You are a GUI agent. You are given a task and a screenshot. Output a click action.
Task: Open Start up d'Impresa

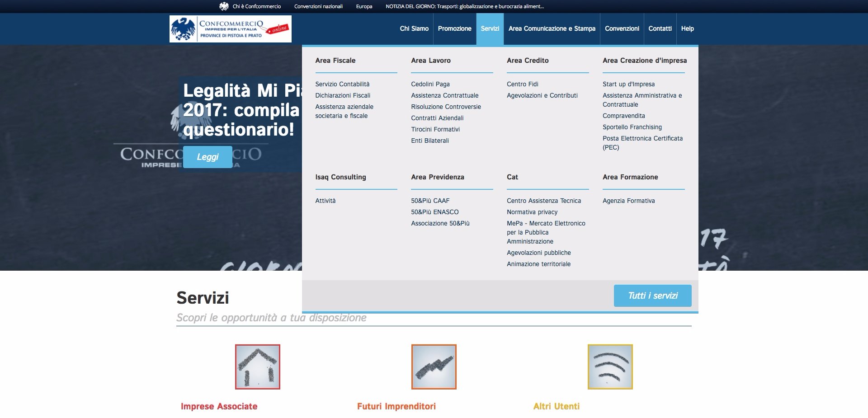(628, 84)
